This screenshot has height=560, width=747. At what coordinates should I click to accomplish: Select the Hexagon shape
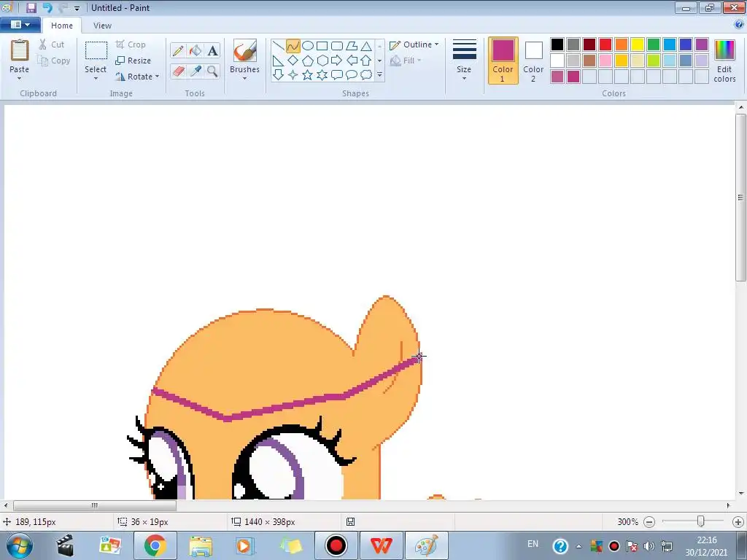pyautogui.click(x=322, y=61)
